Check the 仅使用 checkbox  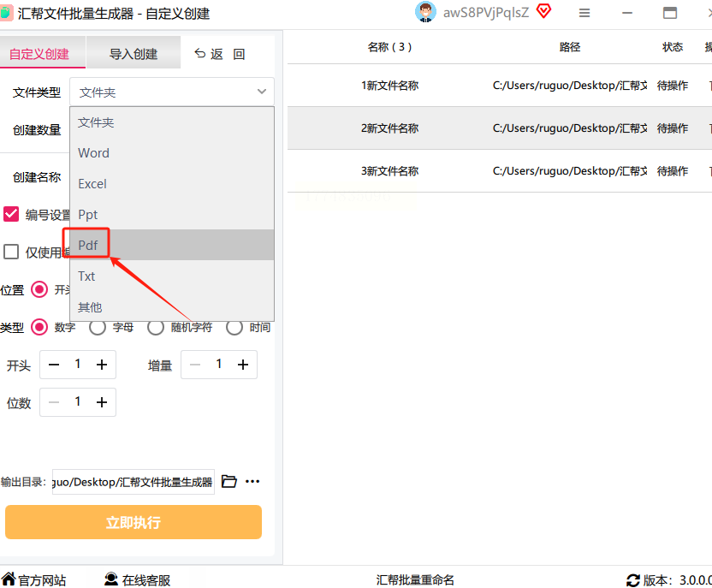(x=11, y=252)
